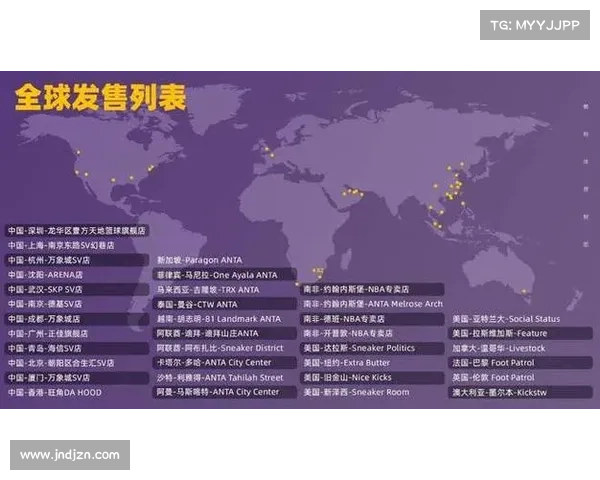The height and width of the screenshot is (480, 600).
Task: Click the 美国-达拉斯-Sneaker Politics row
Action: coord(372,348)
